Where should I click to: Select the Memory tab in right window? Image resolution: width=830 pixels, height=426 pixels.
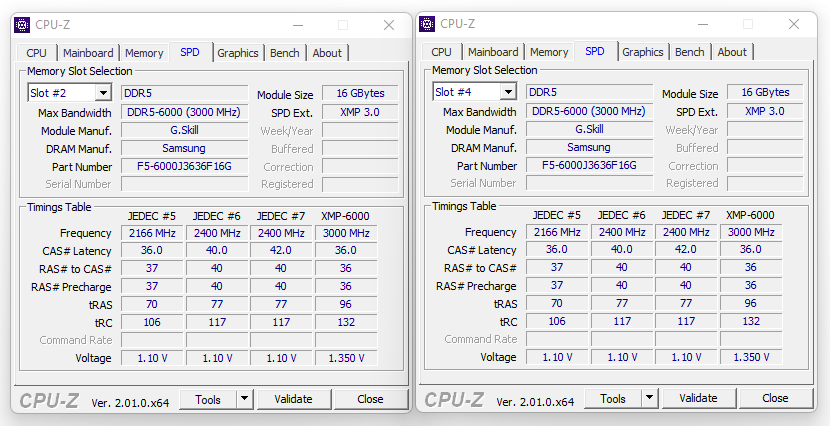click(x=549, y=52)
